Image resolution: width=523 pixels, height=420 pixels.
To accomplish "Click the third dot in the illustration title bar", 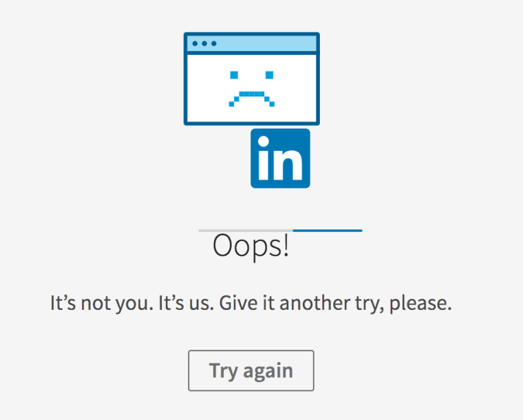I will 213,43.
